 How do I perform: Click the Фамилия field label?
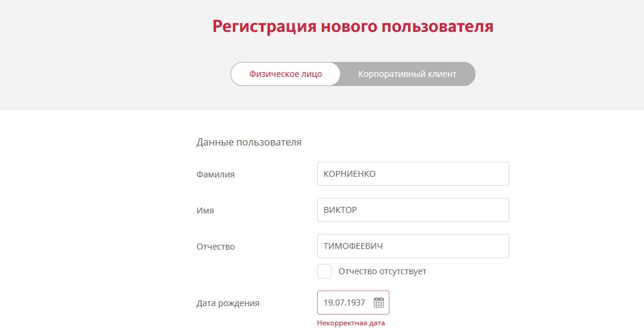tap(215, 174)
